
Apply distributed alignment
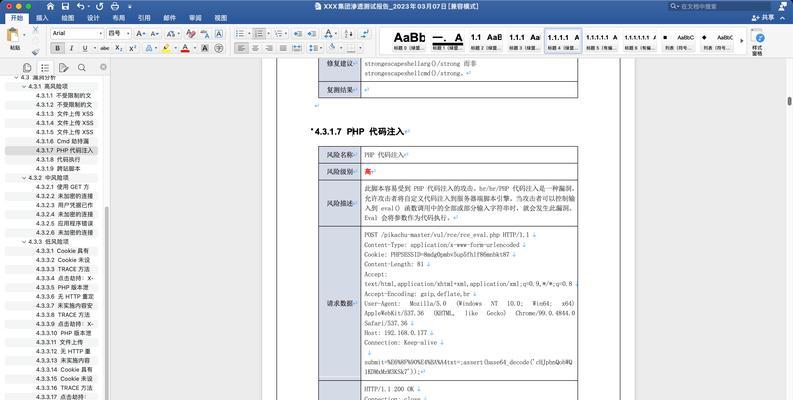297,48
